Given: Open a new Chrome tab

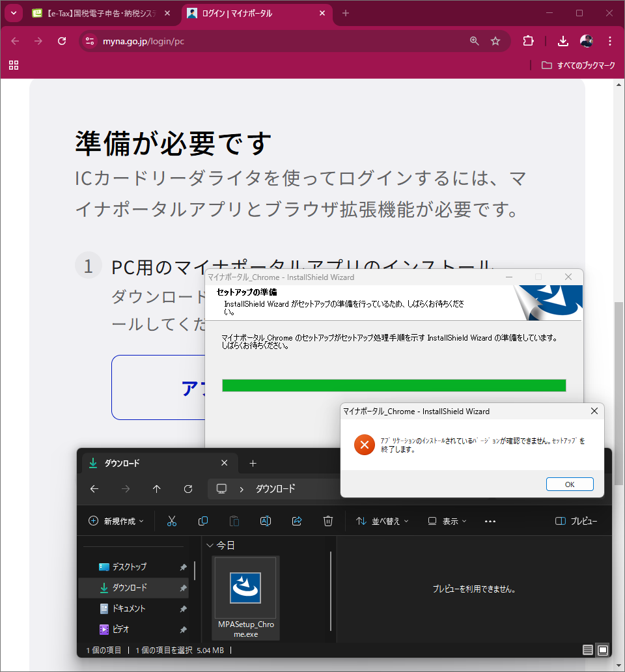Looking at the screenshot, I should (345, 13).
